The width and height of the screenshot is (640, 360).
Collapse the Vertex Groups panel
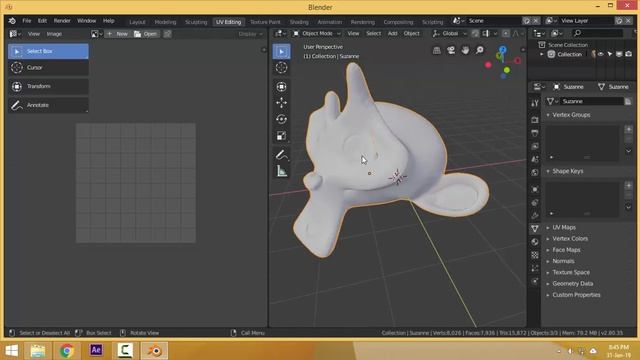coord(548,115)
